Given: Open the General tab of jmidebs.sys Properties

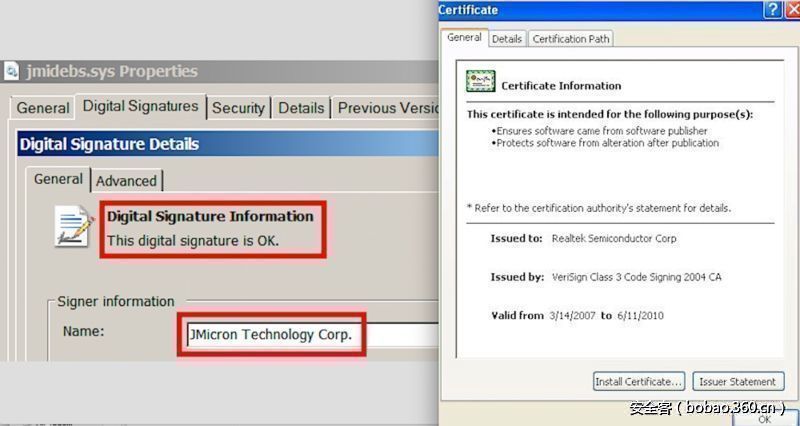Looking at the screenshot, I should click(x=43, y=108).
